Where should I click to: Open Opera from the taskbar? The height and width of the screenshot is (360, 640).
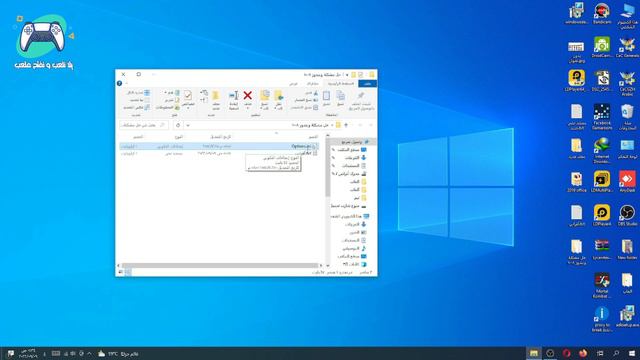tap(567, 353)
